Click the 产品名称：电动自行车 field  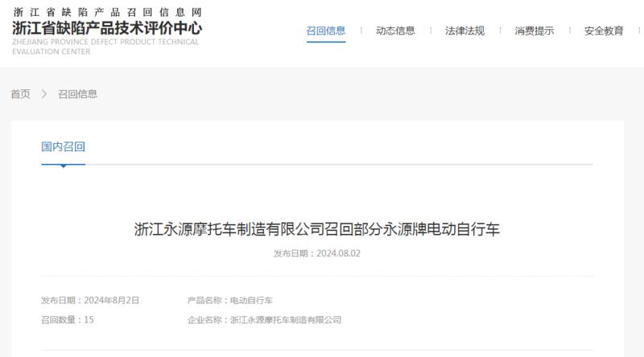point(229,301)
